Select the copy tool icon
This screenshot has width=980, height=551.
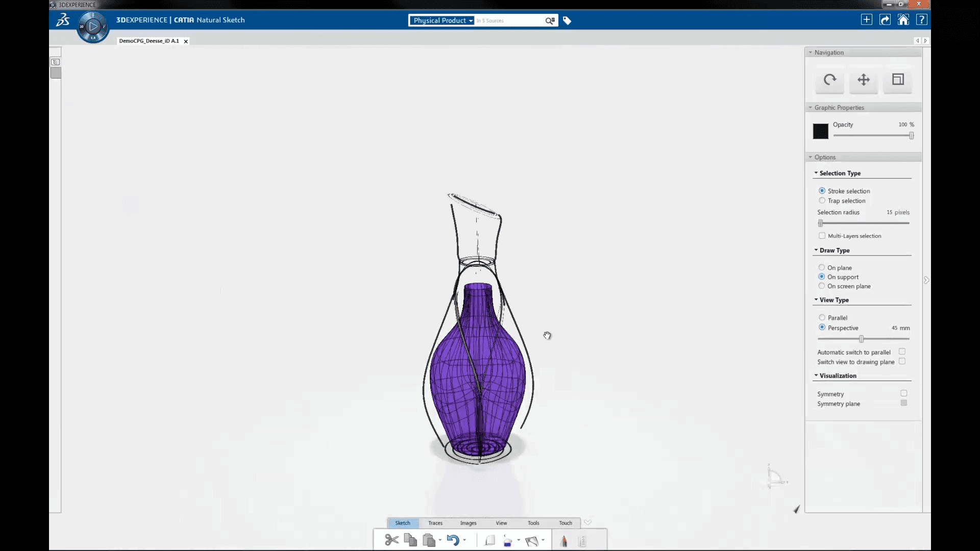click(410, 540)
